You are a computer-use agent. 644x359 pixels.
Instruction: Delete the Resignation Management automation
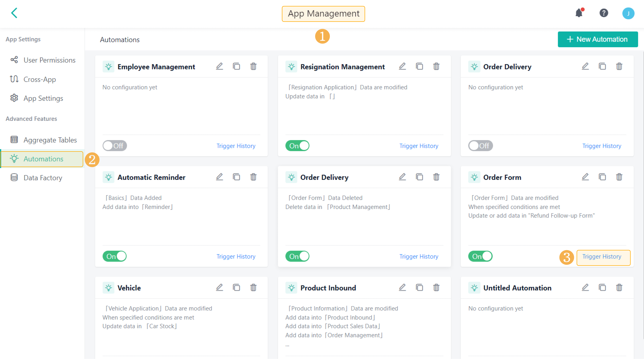coord(437,66)
